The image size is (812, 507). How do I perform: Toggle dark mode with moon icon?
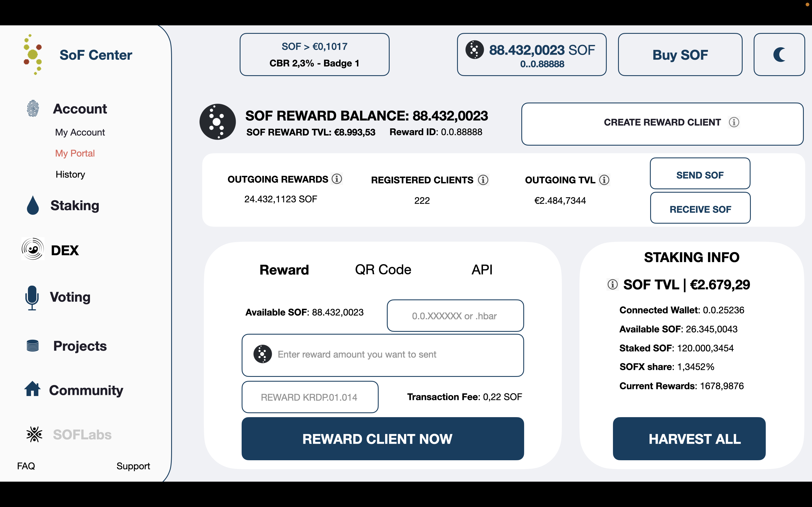coord(779,54)
